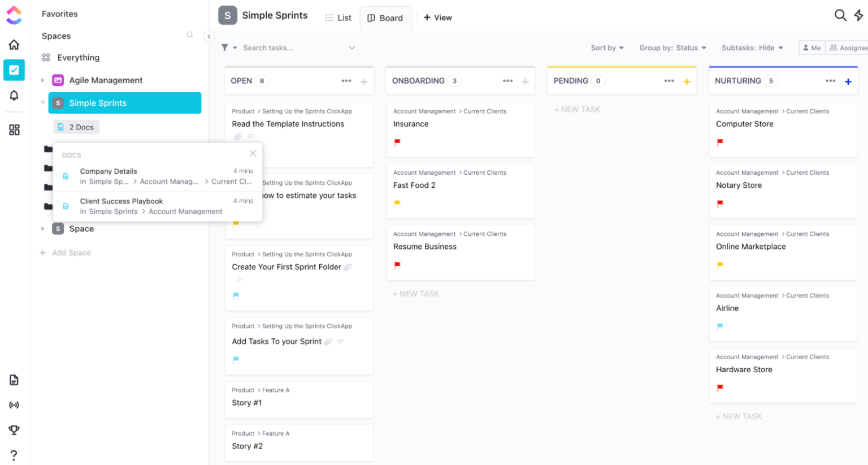Open the Goals trophy icon
The height and width of the screenshot is (465, 868).
point(14,430)
